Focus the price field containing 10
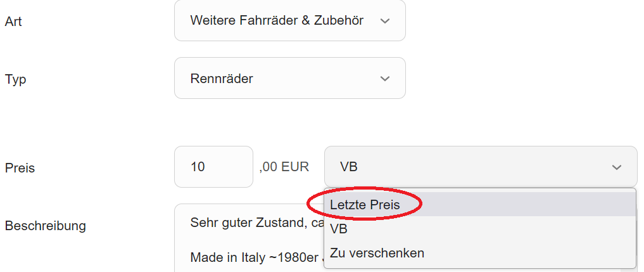The height and width of the screenshot is (272, 644). [x=213, y=167]
